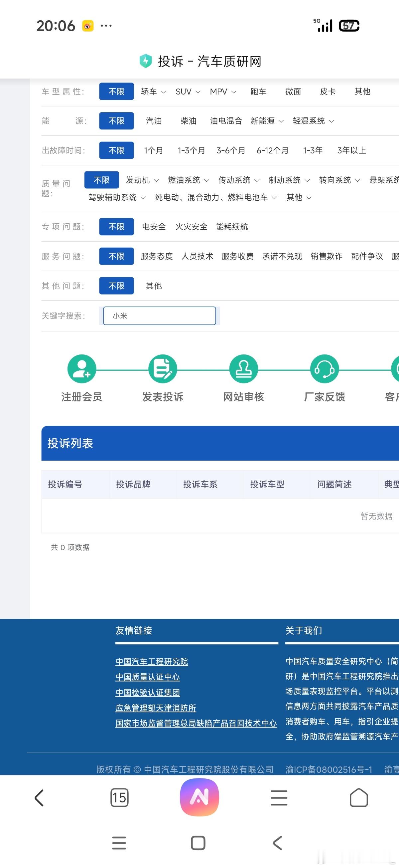Image resolution: width=399 pixels, height=868 pixels.
Task: Filter by 油电混合 energy type
Action: coord(226,120)
